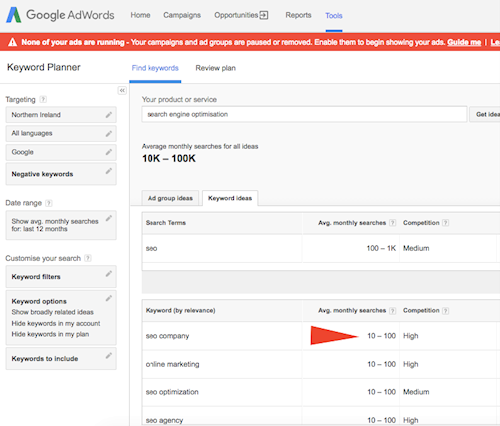Select the Tools menu item
The width and height of the screenshot is (500, 426).
point(334,16)
